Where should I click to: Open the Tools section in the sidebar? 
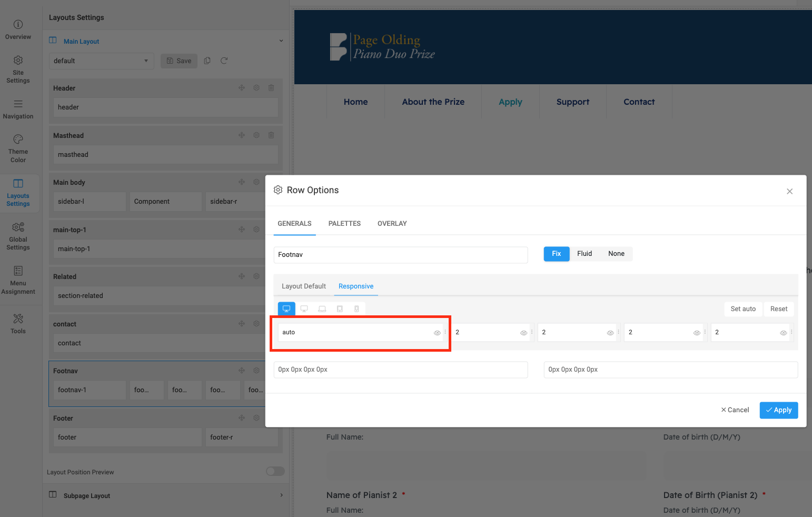[18, 324]
